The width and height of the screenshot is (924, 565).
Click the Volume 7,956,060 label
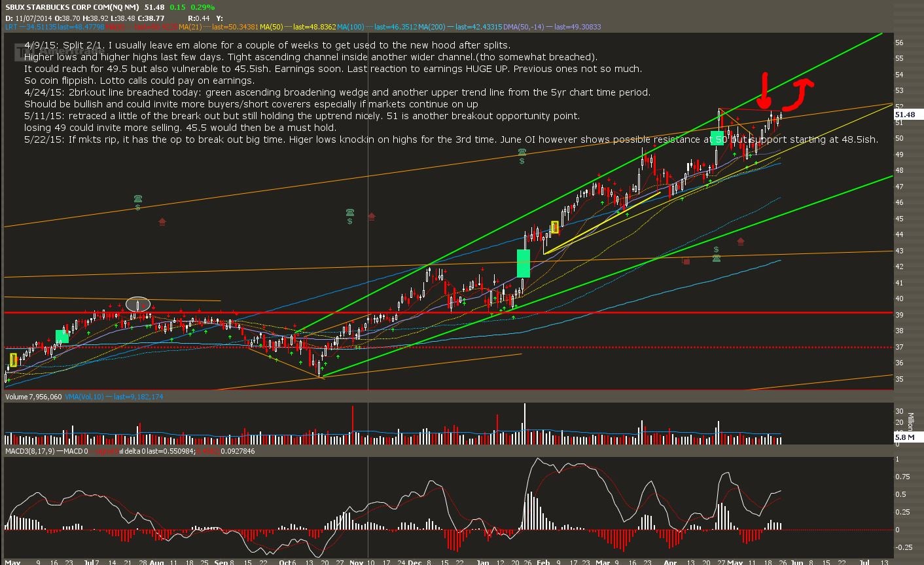tap(33, 397)
